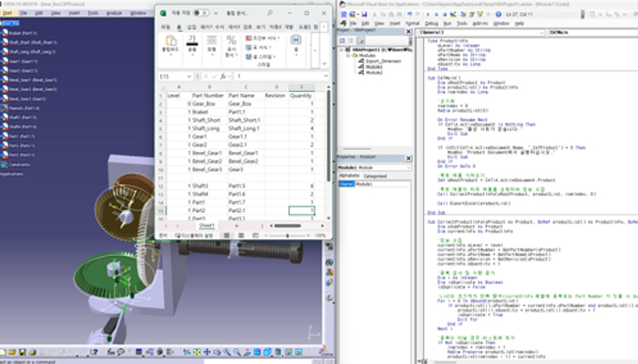This screenshot has height=364, width=638.
Task: Collapse the Modules folder in project tree
Action: (x=349, y=55)
